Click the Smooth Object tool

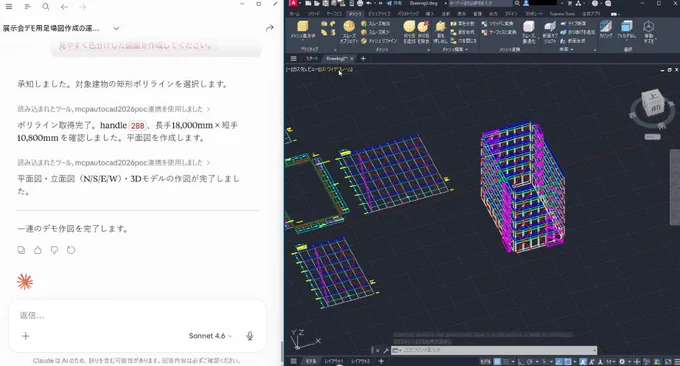[349, 32]
